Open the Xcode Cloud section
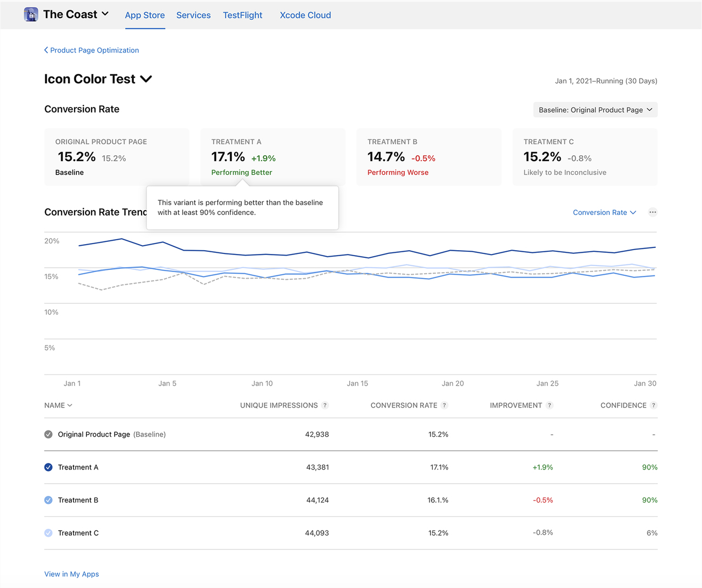This screenshot has height=588, width=702. 305,15
